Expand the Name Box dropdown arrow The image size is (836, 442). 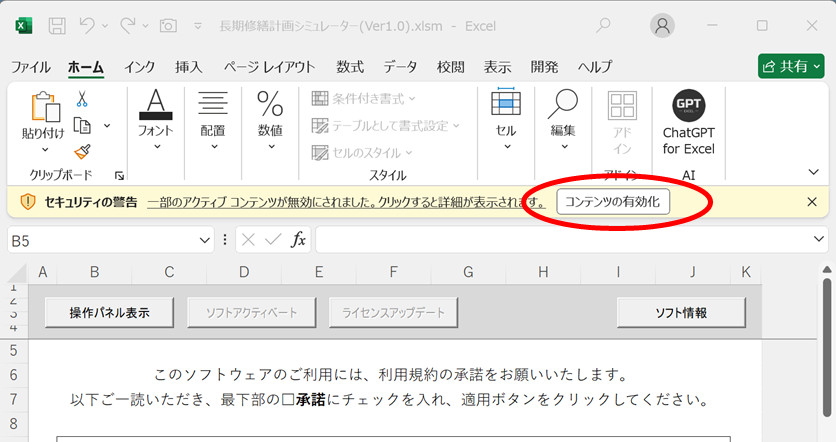coord(205,240)
